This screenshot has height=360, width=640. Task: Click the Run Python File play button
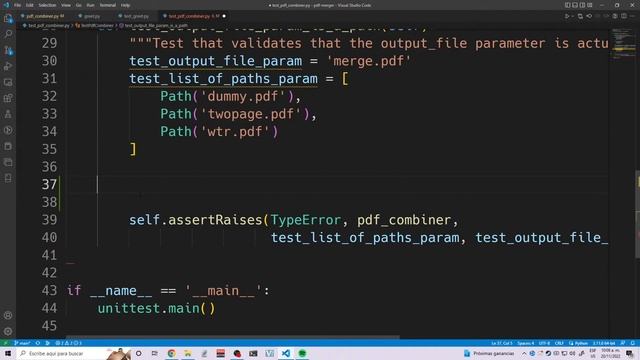567,16
